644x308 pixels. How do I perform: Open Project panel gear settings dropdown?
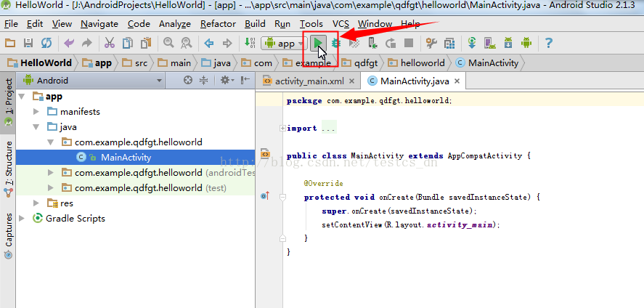point(227,81)
